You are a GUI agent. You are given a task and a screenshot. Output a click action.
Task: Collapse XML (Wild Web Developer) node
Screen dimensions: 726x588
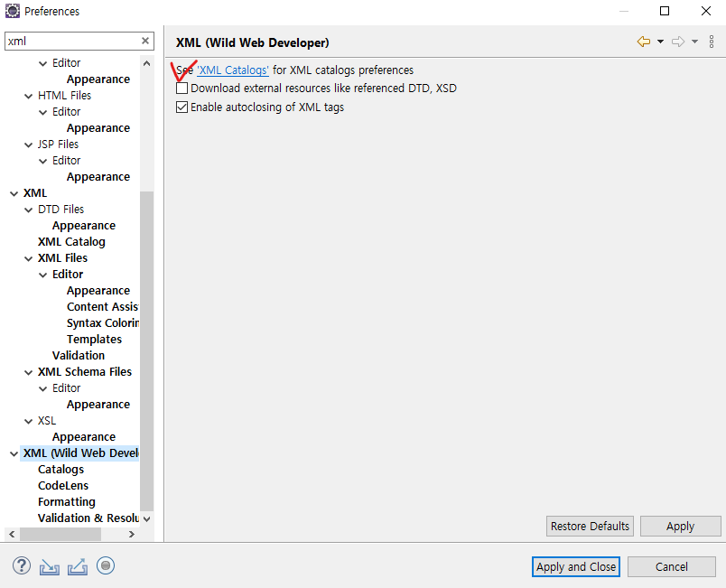(14, 453)
